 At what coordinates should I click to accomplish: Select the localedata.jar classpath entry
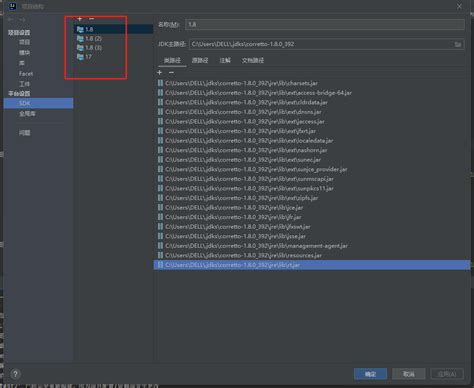coord(312,141)
